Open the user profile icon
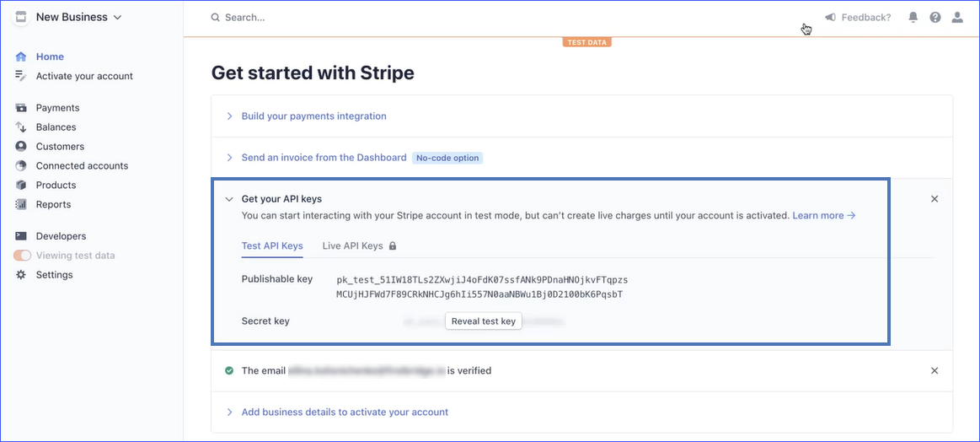This screenshot has width=980, height=442. [957, 18]
